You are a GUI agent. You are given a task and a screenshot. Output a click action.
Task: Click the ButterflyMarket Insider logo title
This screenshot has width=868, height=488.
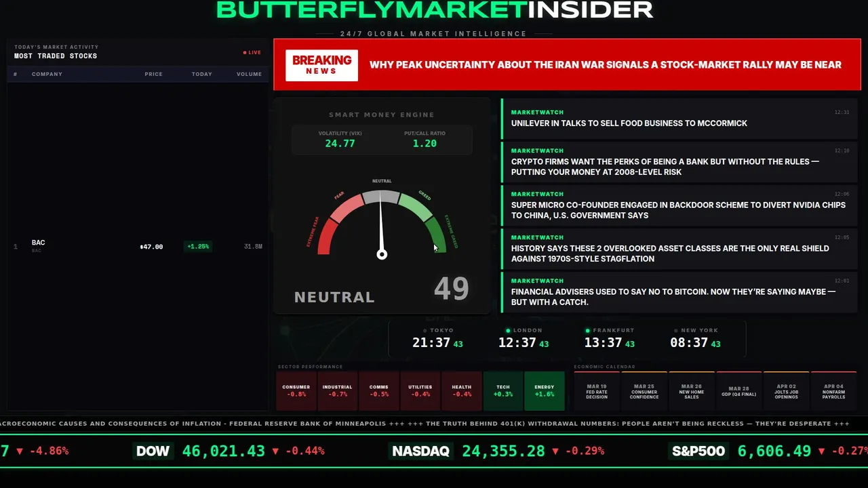[x=435, y=9]
